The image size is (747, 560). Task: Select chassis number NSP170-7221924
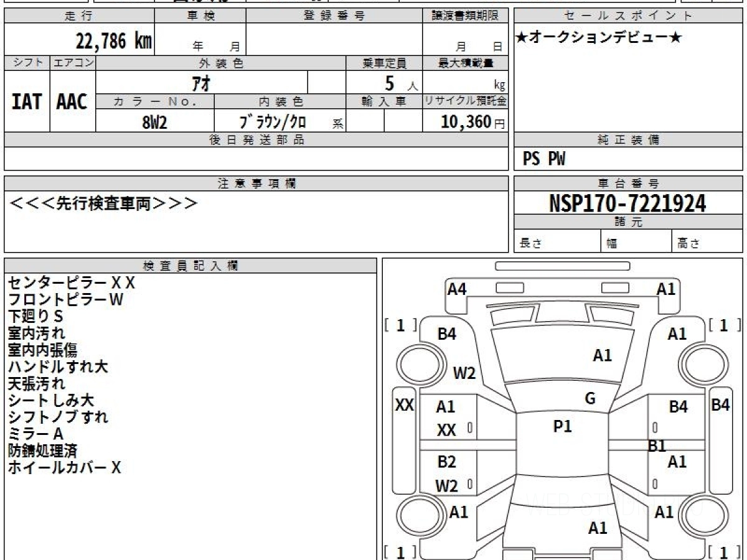point(627,203)
